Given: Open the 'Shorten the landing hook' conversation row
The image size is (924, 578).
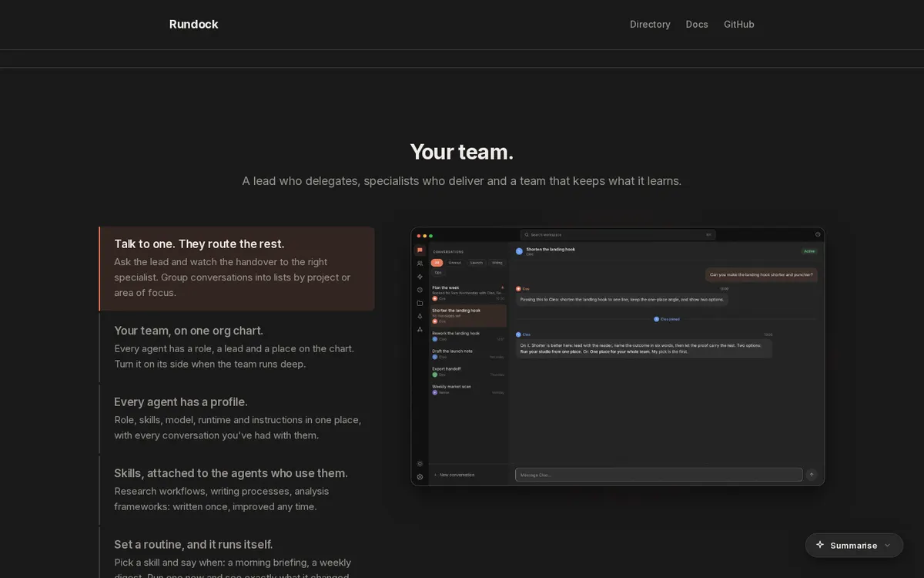Looking at the screenshot, I should (x=468, y=315).
